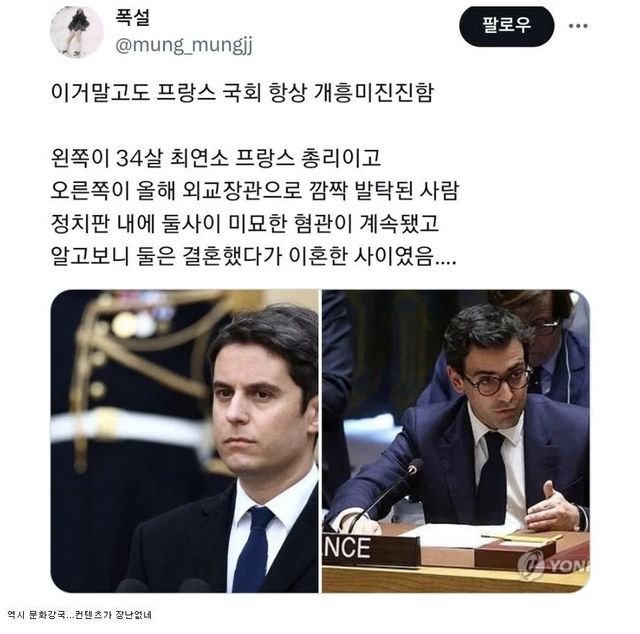Click the line starting 알고보니 둘은 결혼했다가
Screen dimensions: 640x634
253,256
